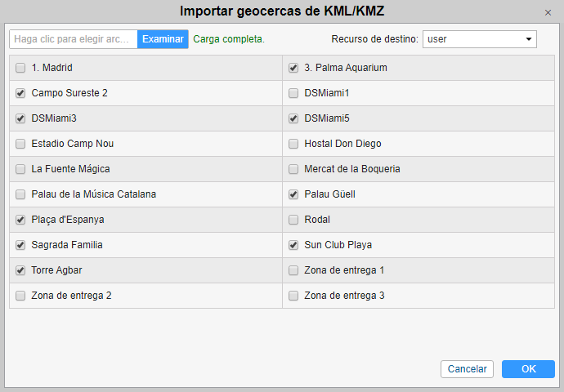Viewport: 564px width, 392px height.
Task: Click the file selection input field
Action: [x=73, y=39]
